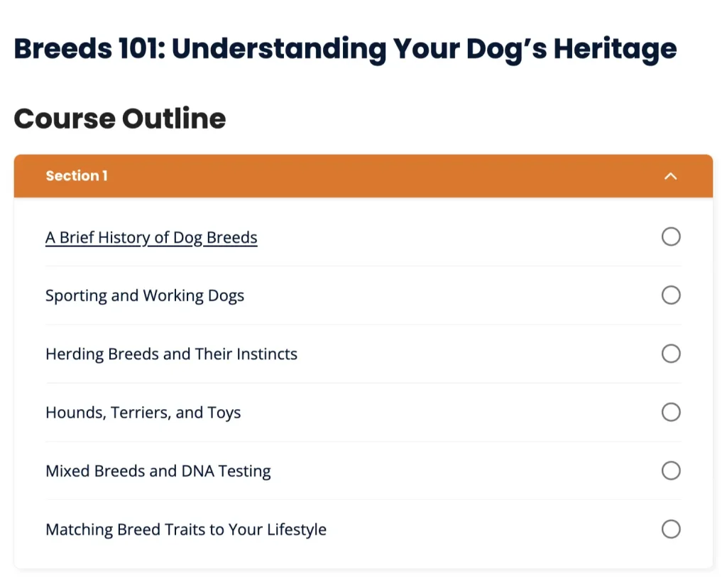Open Mixed Breeds and DNA Testing lesson
727x588 pixels.
point(158,471)
